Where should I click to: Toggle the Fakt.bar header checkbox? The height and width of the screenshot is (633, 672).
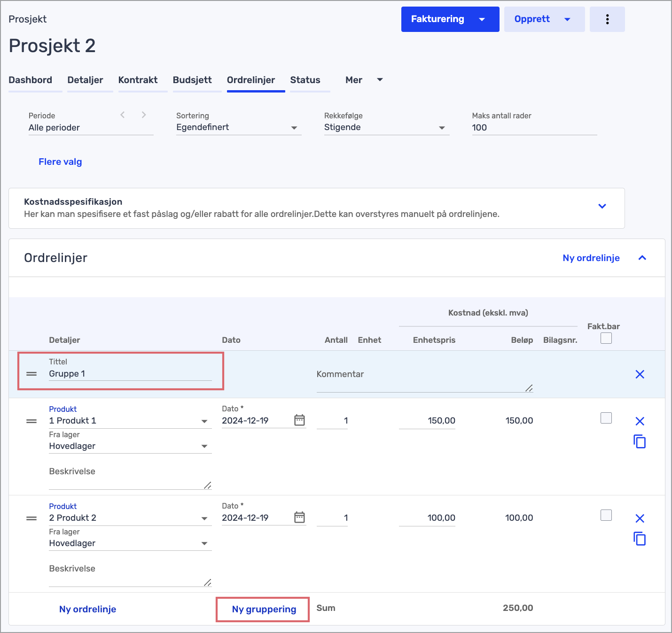click(x=606, y=338)
